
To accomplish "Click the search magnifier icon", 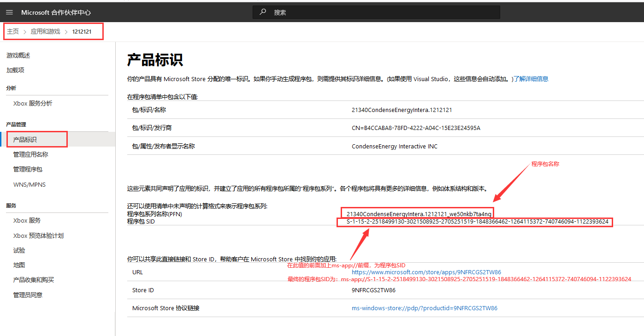I will coord(263,12).
